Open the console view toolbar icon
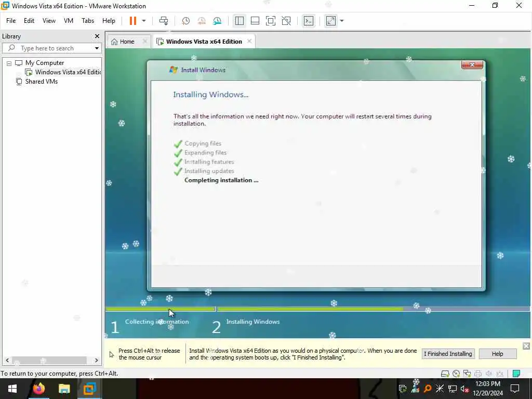 click(309, 21)
